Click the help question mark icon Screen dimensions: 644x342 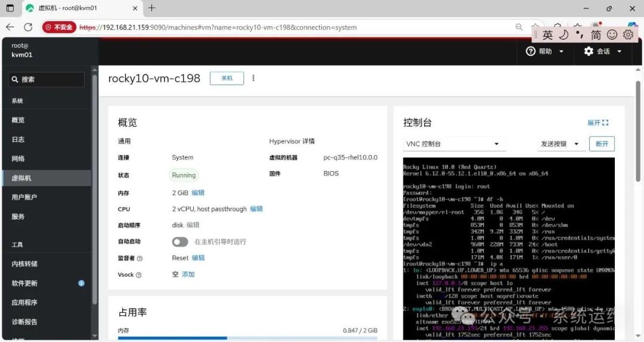click(531, 51)
